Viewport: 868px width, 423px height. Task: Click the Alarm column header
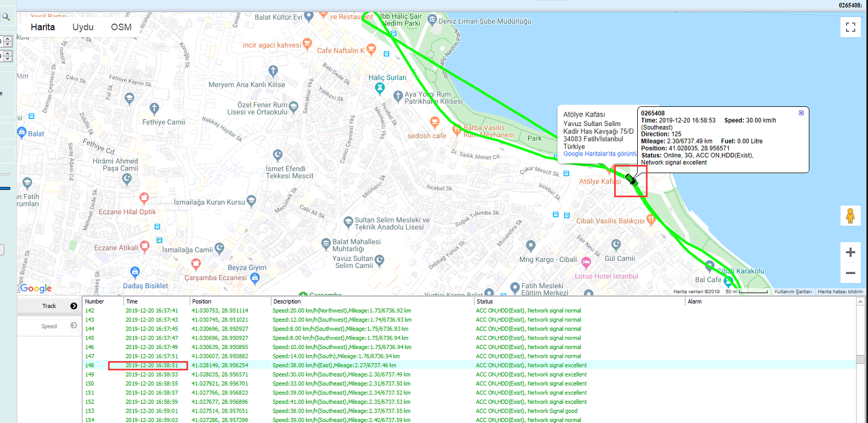point(770,301)
